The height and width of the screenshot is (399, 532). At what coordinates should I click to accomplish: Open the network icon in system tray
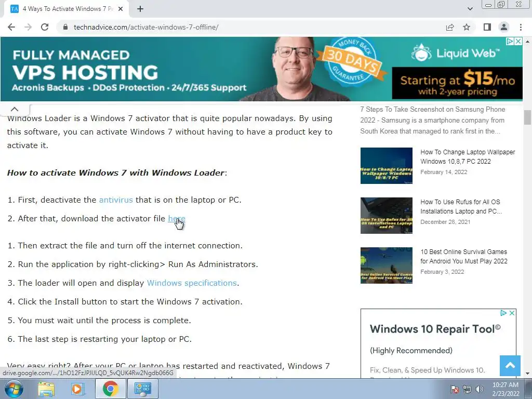[x=467, y=389]
